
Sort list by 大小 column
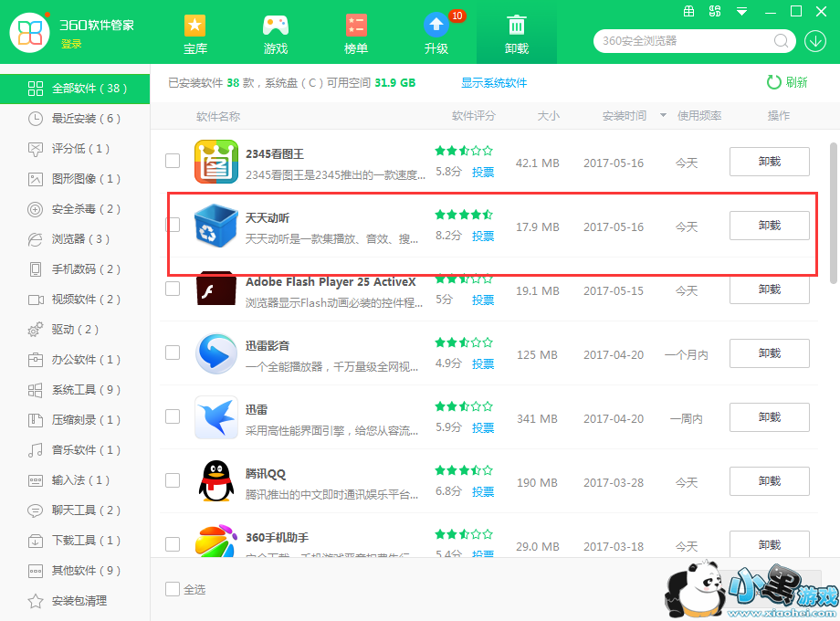coord(549,116)
